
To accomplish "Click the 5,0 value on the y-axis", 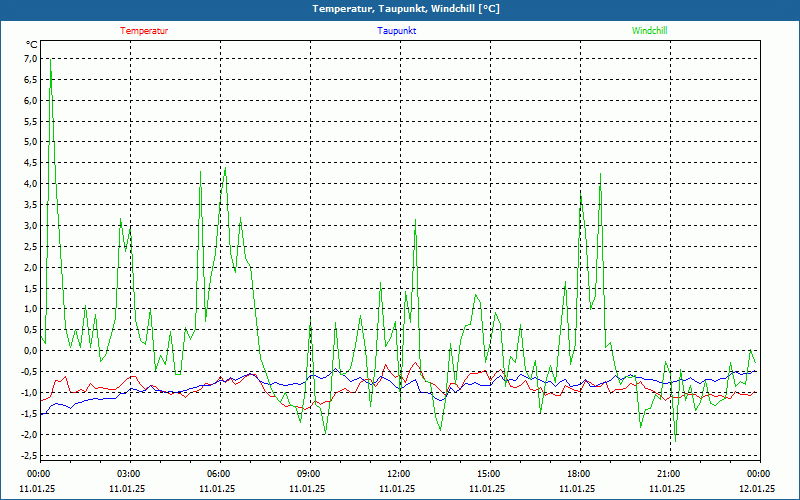I will pos(30,142).
